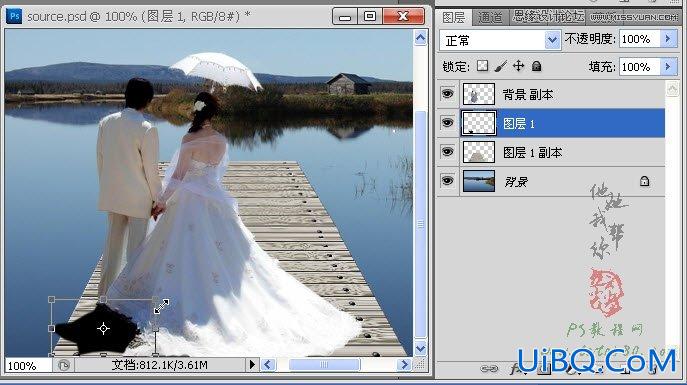Click padlock icon on 背景 layer row
The height and width of the screenshot is (385, 687).
(644, 181)
